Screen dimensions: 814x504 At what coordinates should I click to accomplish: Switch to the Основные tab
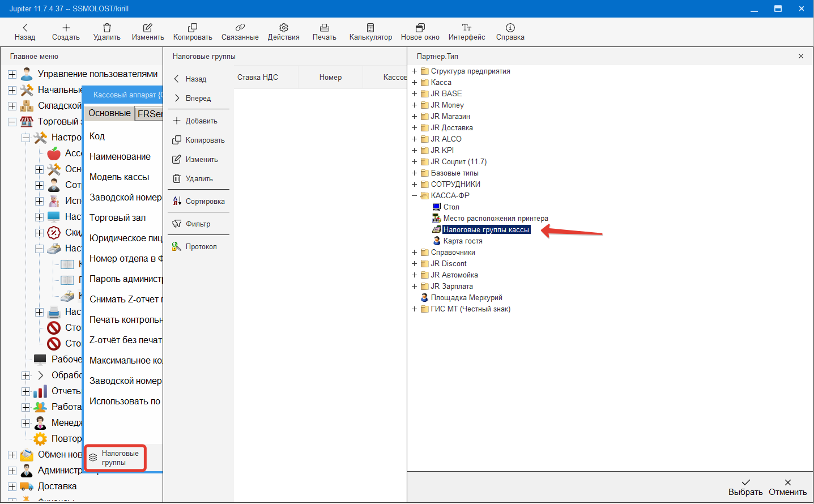tap(109, 113)
